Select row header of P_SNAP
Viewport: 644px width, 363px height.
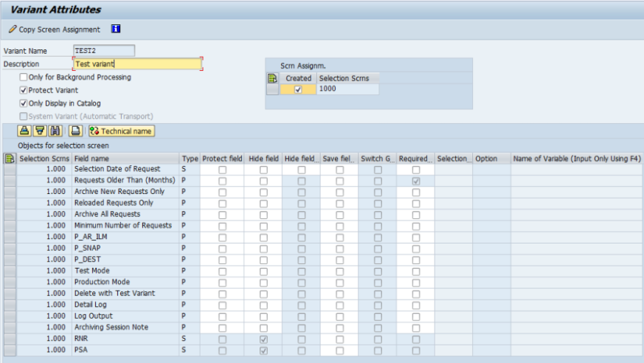click(10, 249)
